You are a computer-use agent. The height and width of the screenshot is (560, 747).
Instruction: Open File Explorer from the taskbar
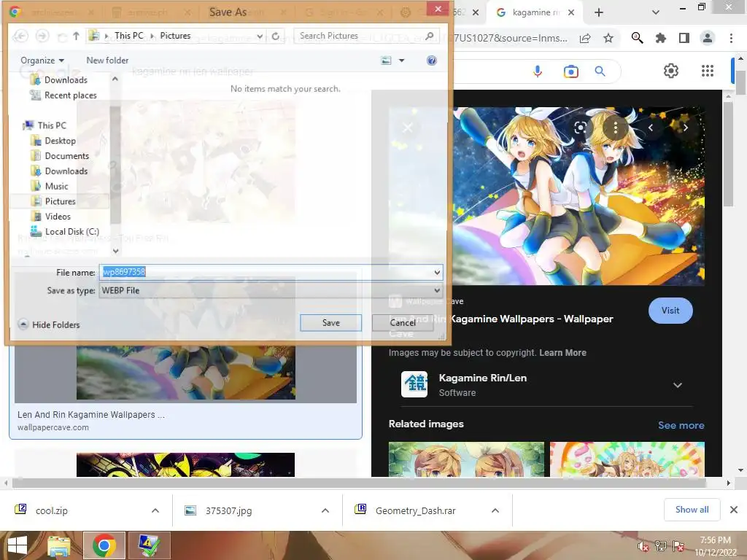(x=59, y=545)
